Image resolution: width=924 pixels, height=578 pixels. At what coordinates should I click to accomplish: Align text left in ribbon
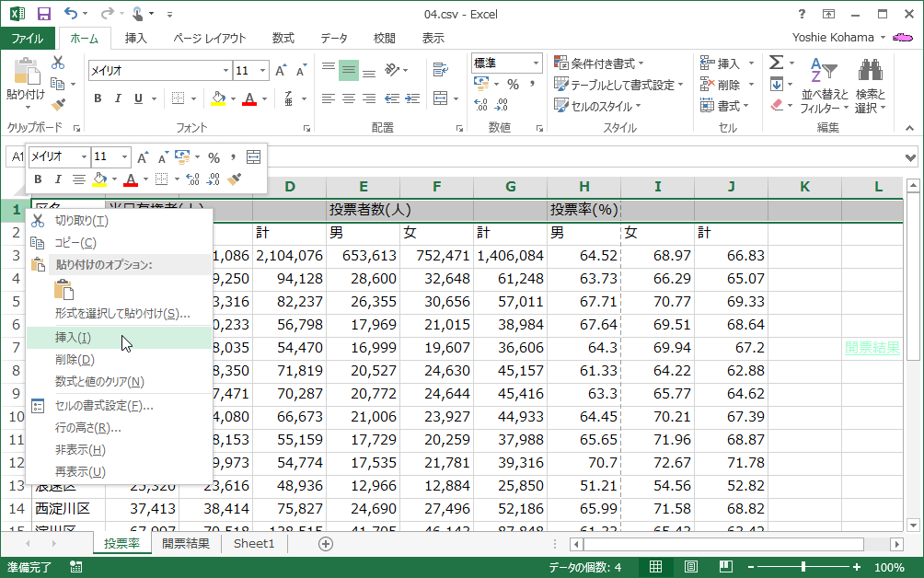[329, 98]
